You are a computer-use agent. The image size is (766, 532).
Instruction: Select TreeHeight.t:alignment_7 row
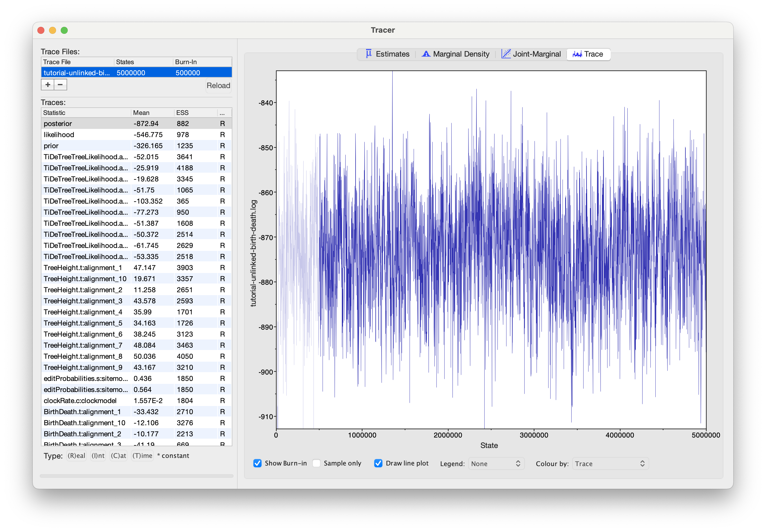pyautogui.click(x=136, y=345)
